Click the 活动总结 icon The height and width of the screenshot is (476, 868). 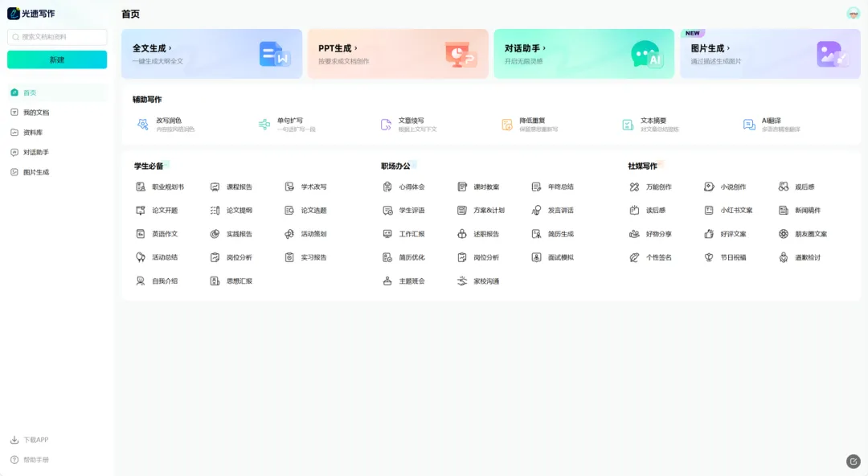141,257
